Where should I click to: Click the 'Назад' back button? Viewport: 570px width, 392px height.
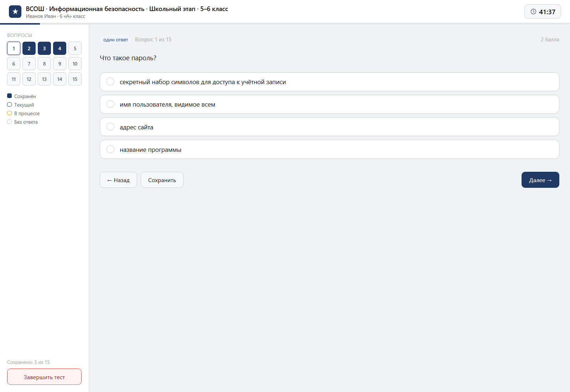(x=118, y=180)
